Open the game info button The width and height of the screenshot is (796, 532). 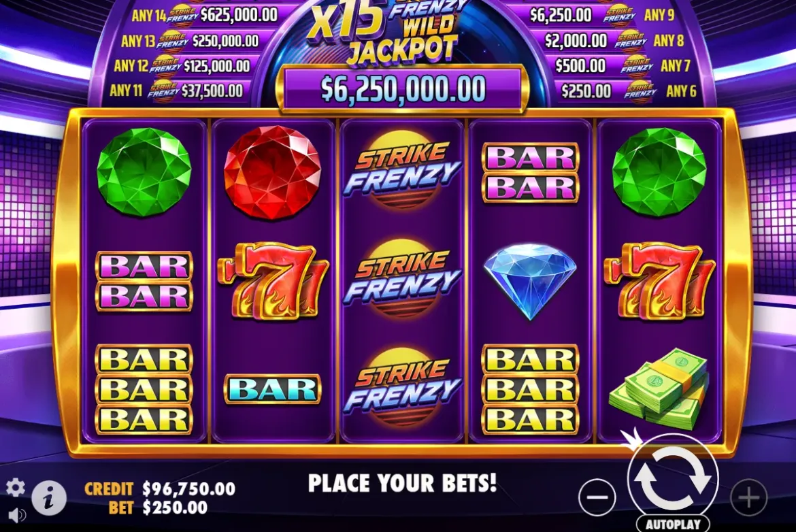49,497
